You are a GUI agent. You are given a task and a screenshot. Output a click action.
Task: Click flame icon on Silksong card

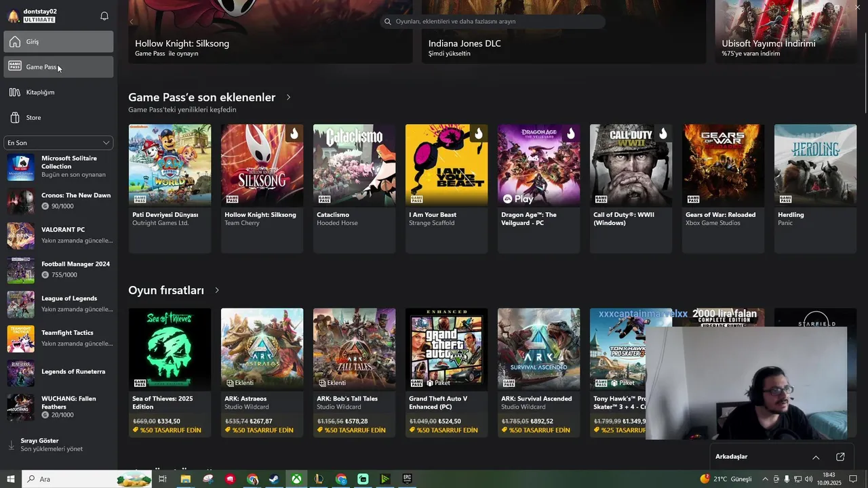[x=294, y=134]
